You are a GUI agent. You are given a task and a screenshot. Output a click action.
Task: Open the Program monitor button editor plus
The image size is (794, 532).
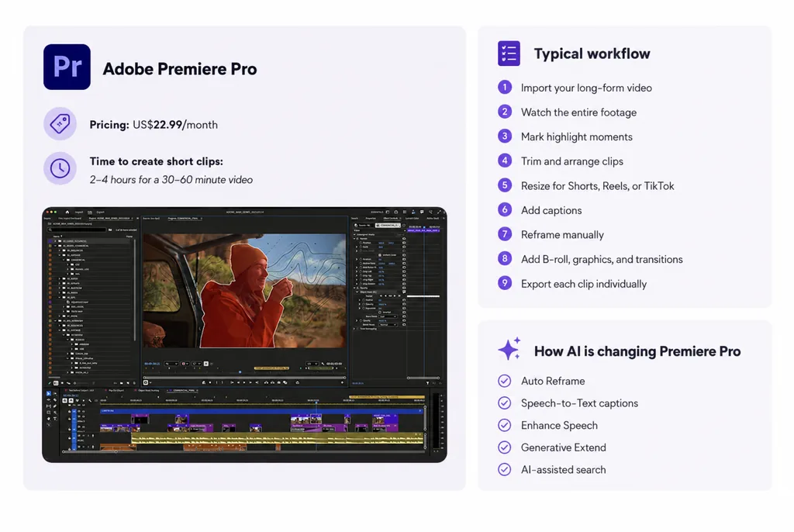pos(342,382)
